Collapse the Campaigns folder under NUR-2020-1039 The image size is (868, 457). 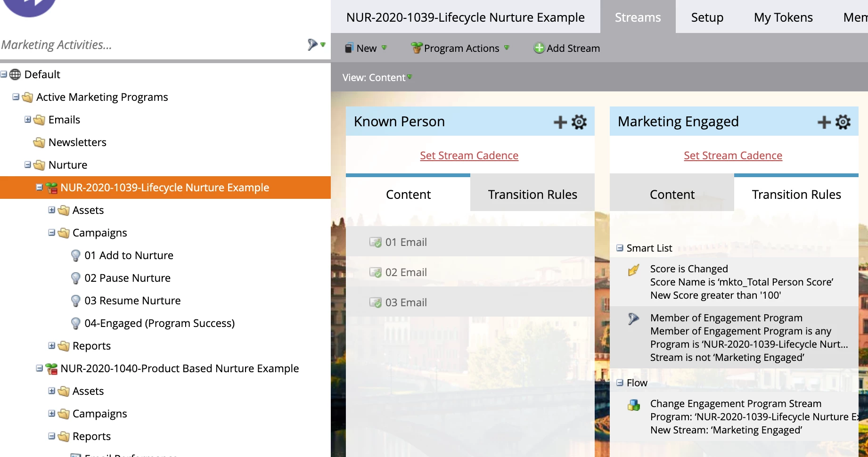pyautogui.click(x=52, y=232)
